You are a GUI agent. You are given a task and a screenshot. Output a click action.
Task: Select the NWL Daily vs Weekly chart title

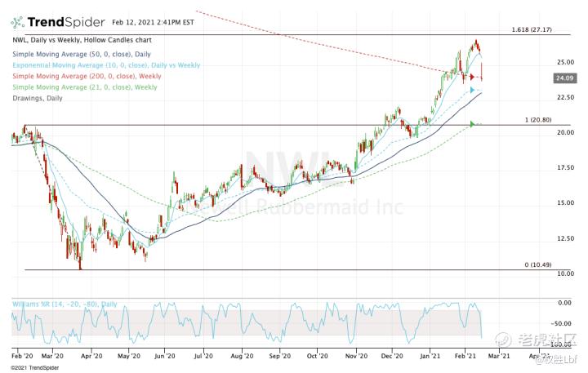tap(82, 40)
